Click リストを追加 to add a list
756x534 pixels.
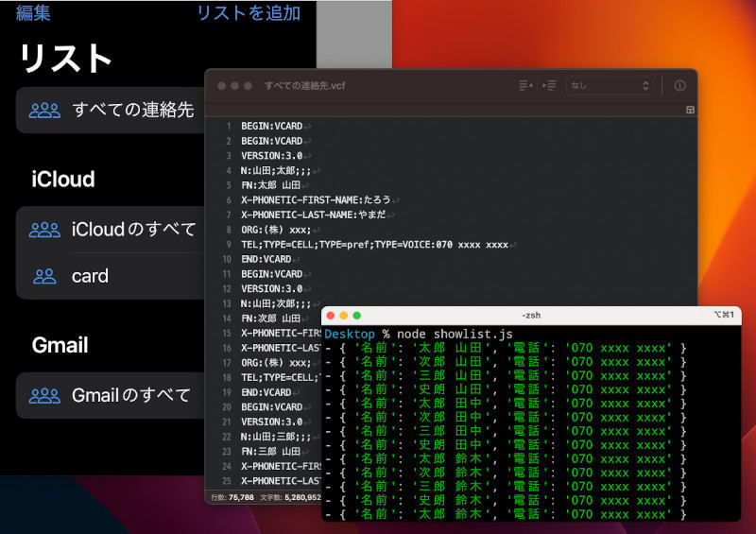[249, 12]
